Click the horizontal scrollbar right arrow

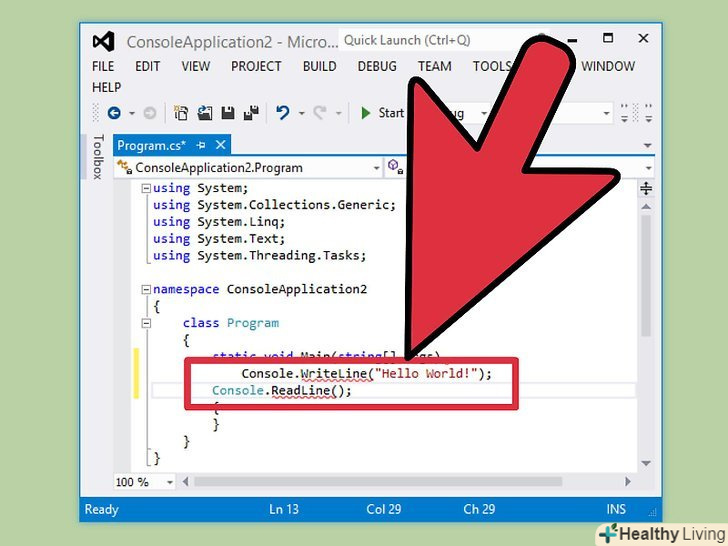628,481
